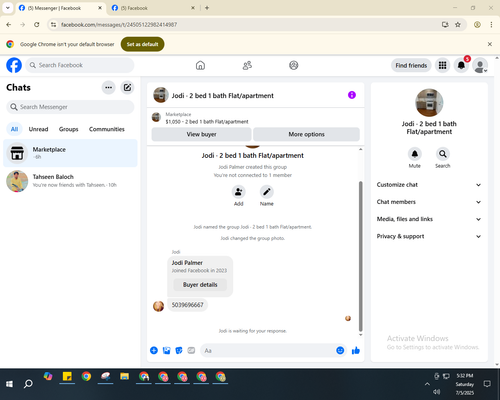The image size is (500, 400).
Task: Expand Customize chat section
Action: tap(429, 185)
